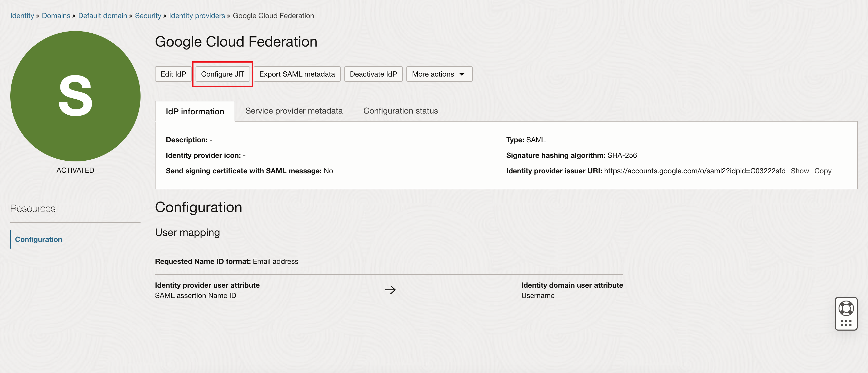This screenshot has width=868, height=373.
Task: Click Edit IdP
Action: tap(173, 74)
